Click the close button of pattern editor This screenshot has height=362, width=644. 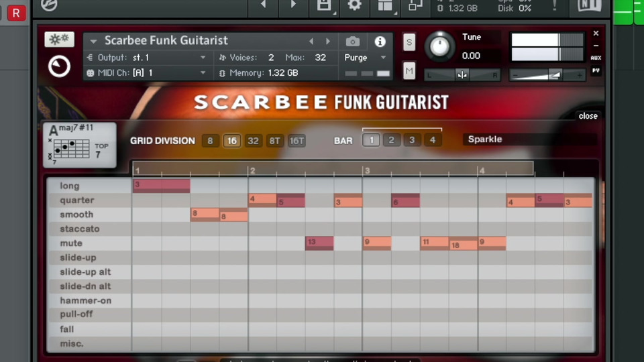[x=588, y=116]
